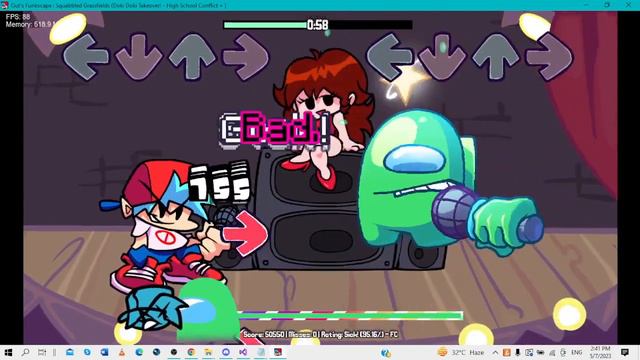Viewport: 640px width, 360px height.
Task: Click the player's up arrow receptor
Action: pos(496,57)
